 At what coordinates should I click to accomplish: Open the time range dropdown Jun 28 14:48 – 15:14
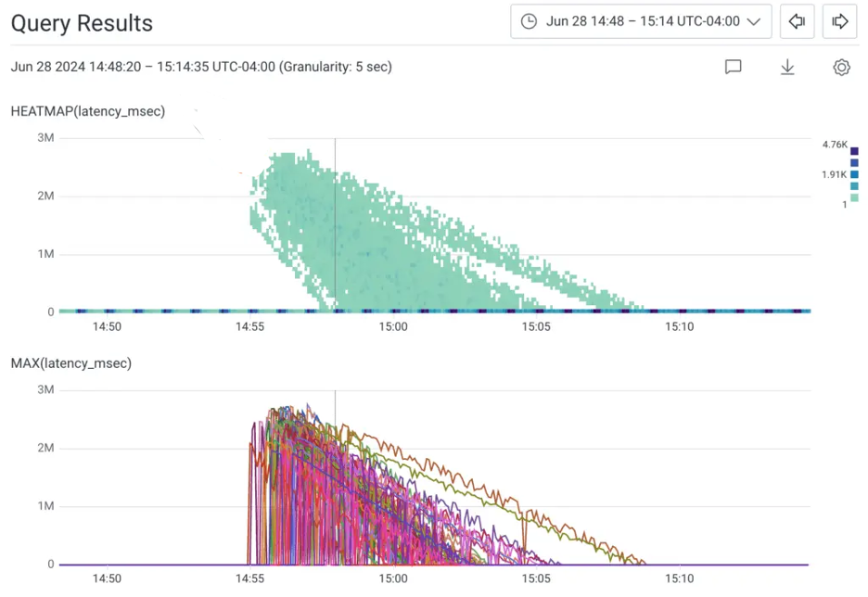pyautogui.click(x=641, y=21)
